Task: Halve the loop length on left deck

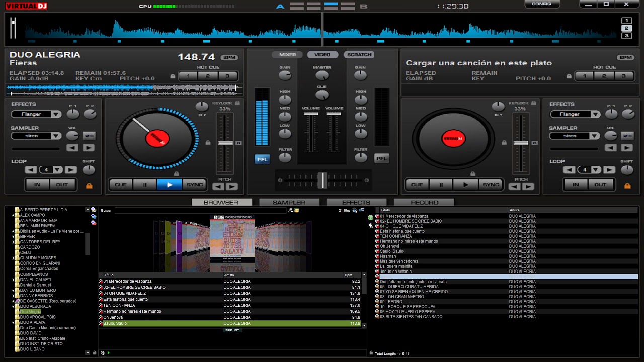Action: [31, 170]
